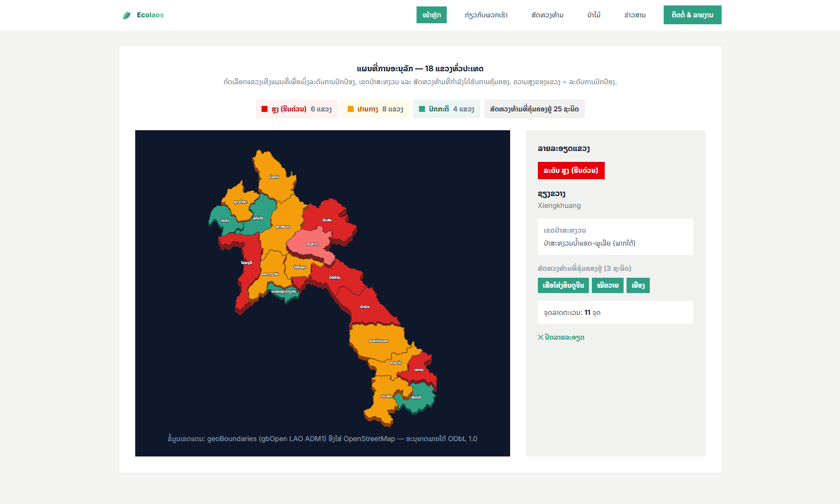Click the ເສືອໂຄ່ງອິນດູຈີນ species tag

point(563,285)
